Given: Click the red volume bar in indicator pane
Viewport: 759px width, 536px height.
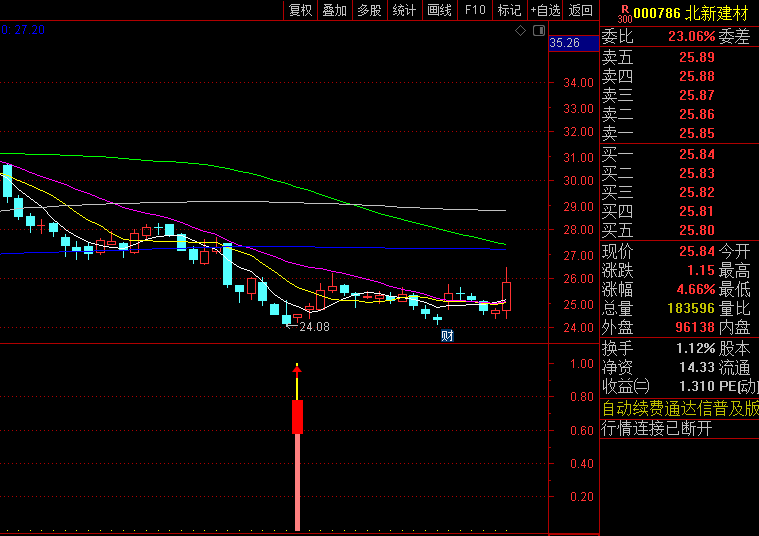Looking at the screenshot, I should [297, 416].
